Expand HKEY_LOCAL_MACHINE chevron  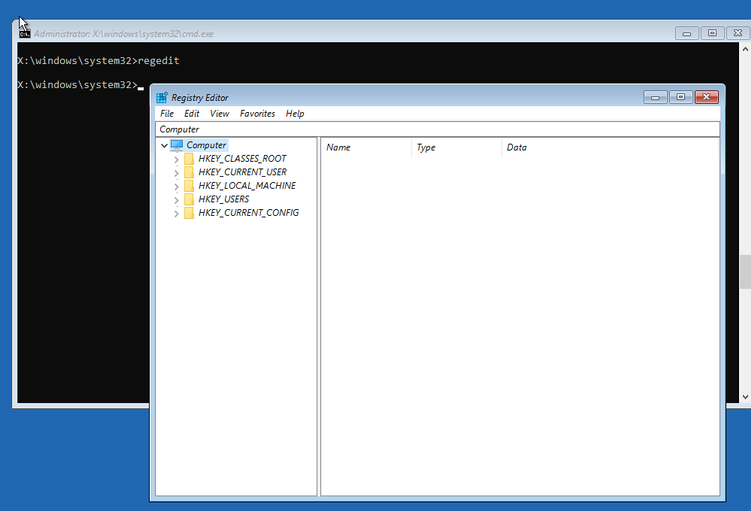[176, 186]
